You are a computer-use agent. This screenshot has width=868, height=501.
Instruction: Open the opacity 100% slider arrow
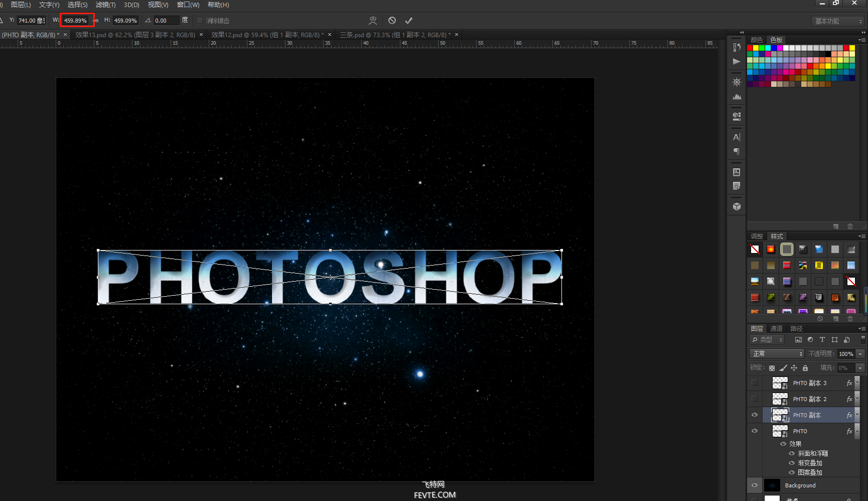click(860, 354)
